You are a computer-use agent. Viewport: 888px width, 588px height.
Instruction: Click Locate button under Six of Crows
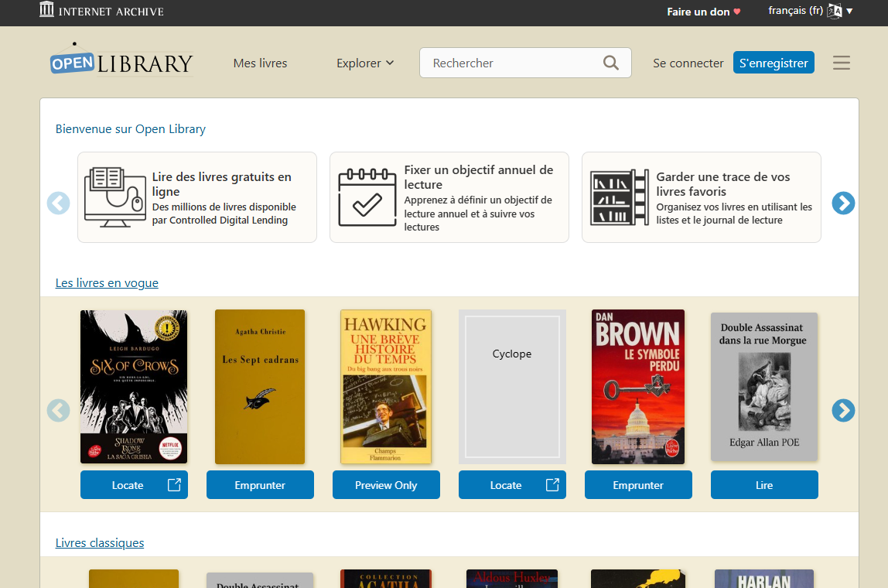pyautogui.click(x=134, y=485)
